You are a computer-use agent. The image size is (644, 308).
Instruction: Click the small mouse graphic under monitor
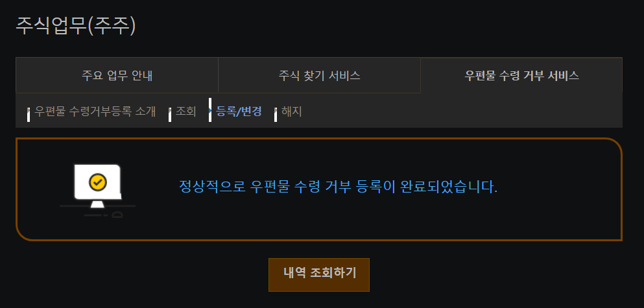click(117, 215)
